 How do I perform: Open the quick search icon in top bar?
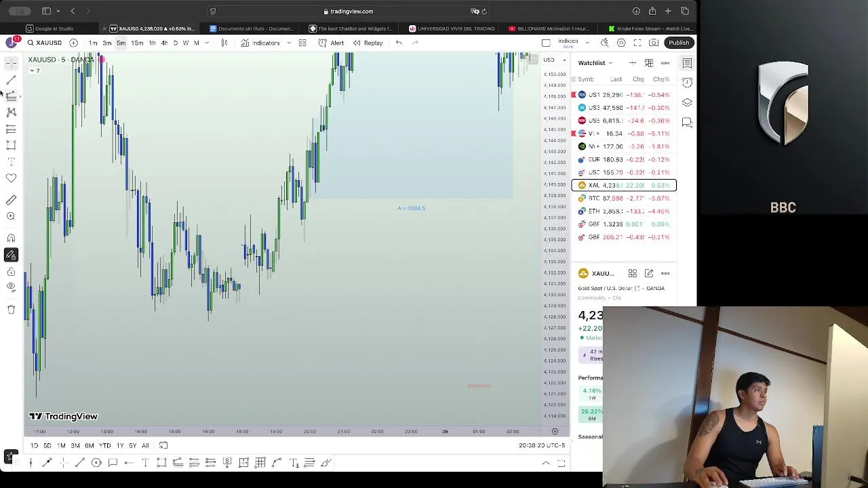click(605, 43)
